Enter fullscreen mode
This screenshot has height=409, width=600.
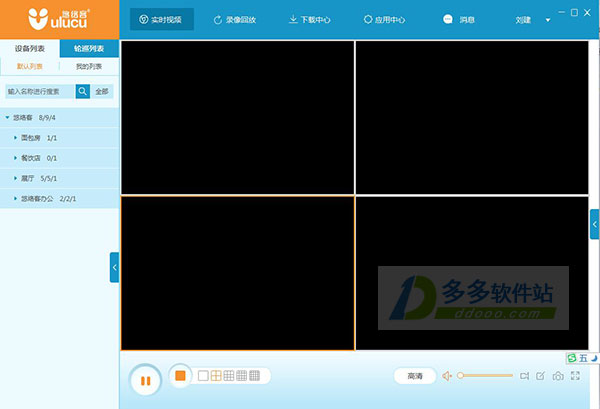click(x=575, y=376)
